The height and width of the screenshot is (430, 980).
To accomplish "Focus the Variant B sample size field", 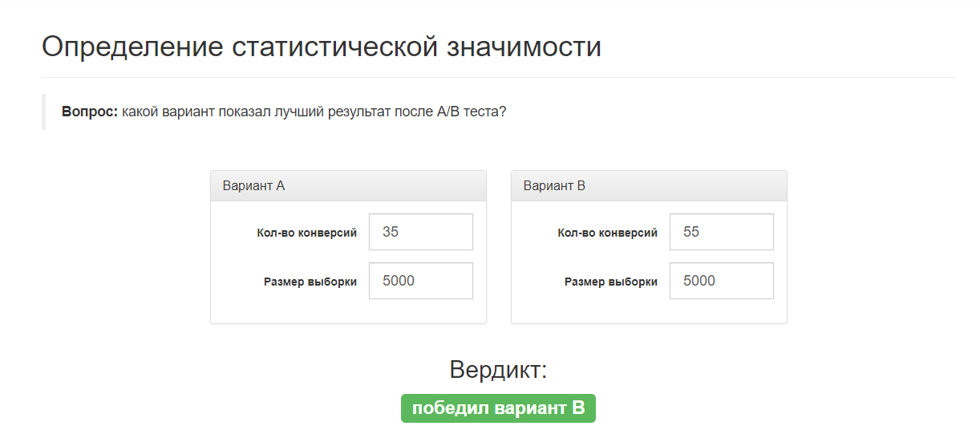I will pyautogui.click(x=721, y=281).
